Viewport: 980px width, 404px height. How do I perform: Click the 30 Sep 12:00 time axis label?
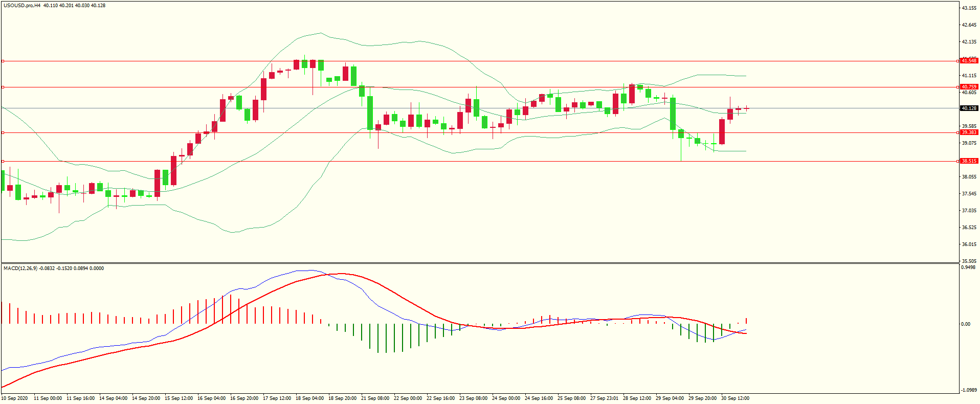[735, 398]
